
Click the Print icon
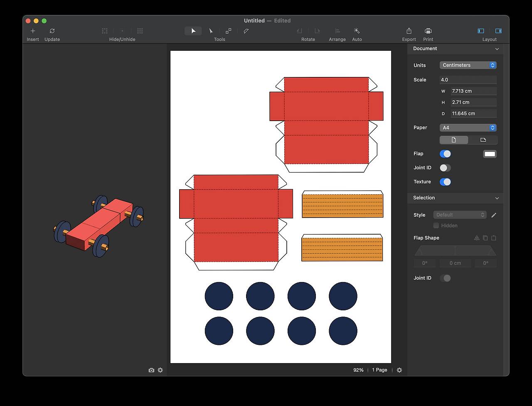tap(428, 31)
